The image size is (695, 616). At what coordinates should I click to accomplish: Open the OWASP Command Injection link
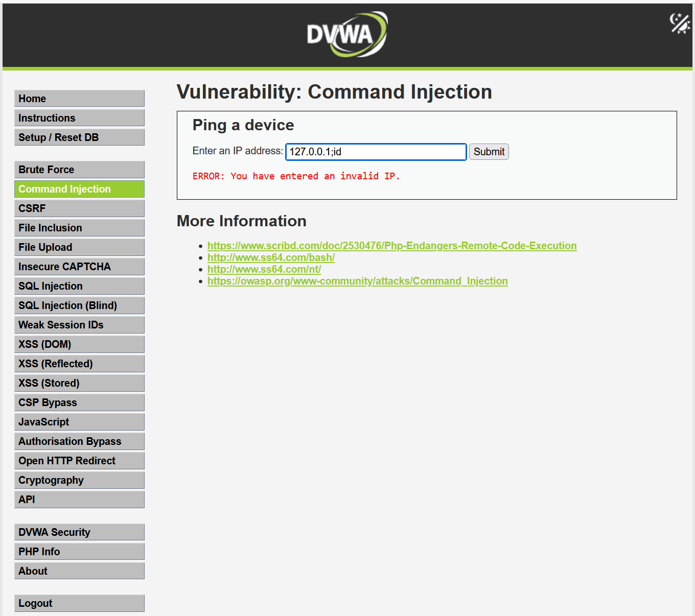[357, 281]
